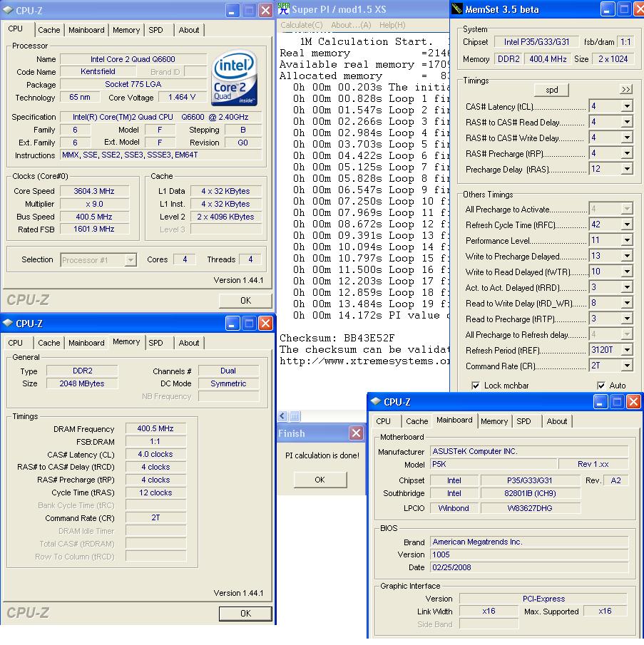Open Read to Write Delay (tRD_WR) dropdown

[626, 303]
